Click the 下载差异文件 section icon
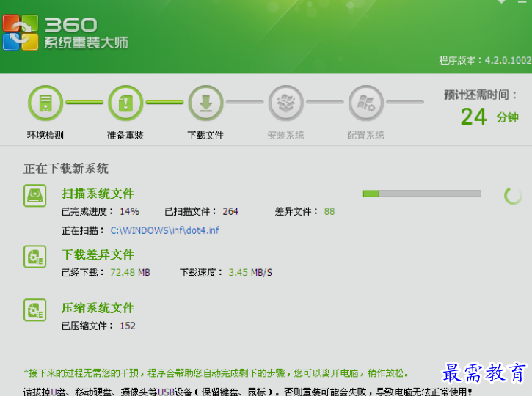 tap(35, 257)
